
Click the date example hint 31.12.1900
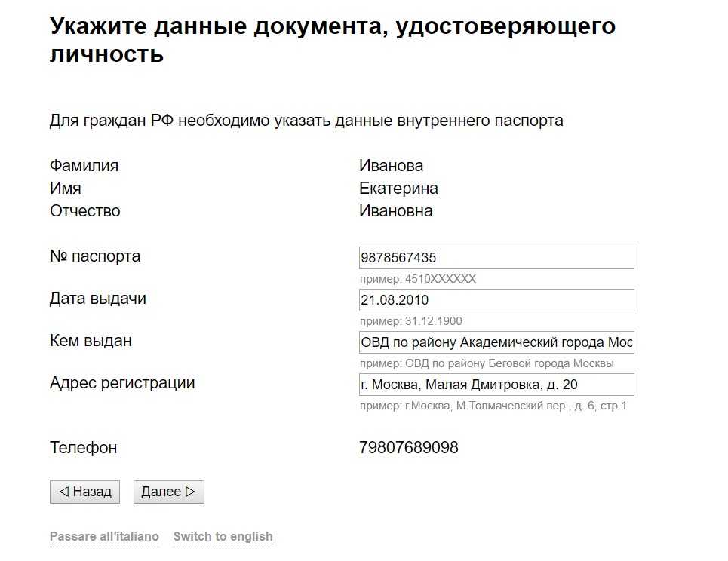(x=411, y=321)
